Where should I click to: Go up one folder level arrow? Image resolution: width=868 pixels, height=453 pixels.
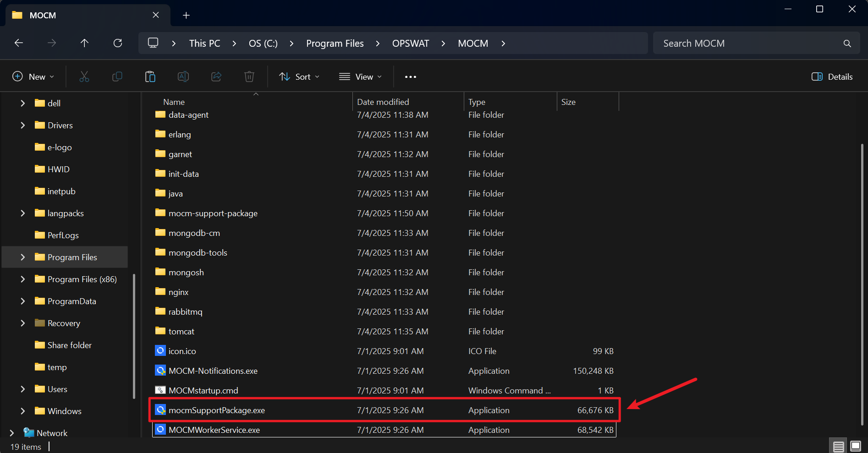84,43
